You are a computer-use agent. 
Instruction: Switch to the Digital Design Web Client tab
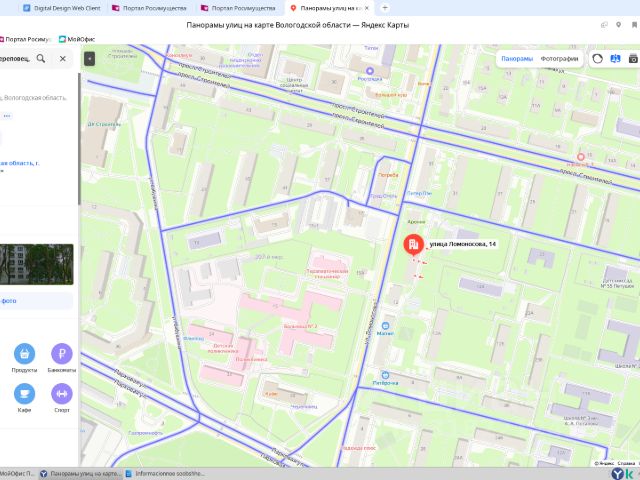pos(62,8)
